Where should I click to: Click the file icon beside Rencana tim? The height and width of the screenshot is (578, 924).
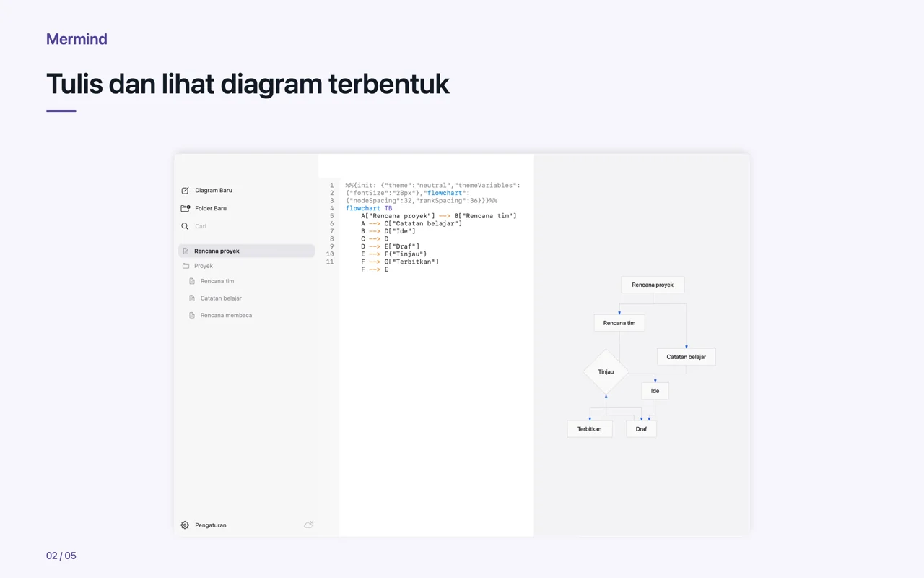192,281
